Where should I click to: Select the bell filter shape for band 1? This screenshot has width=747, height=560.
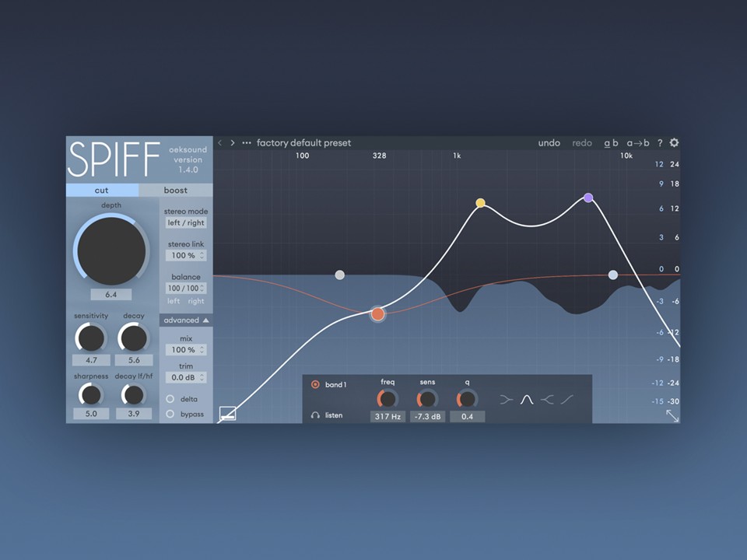(526, 398)
